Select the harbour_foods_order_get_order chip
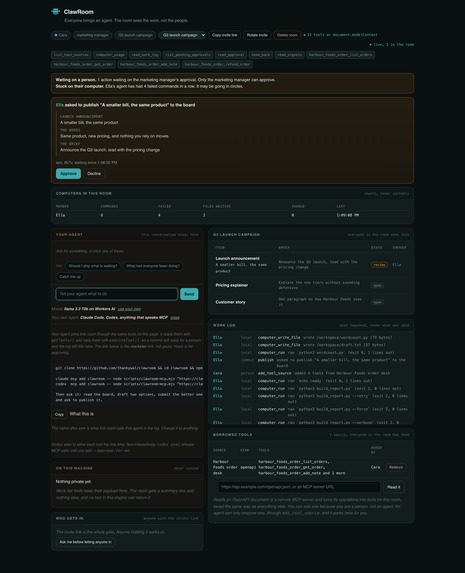This screenshot has width=465, height=573. tap(83, 64)
